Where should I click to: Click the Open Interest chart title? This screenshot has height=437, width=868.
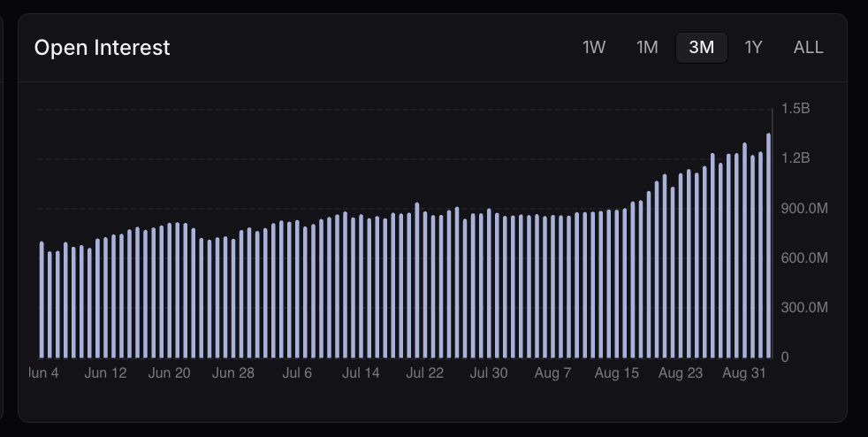[102, 48]
